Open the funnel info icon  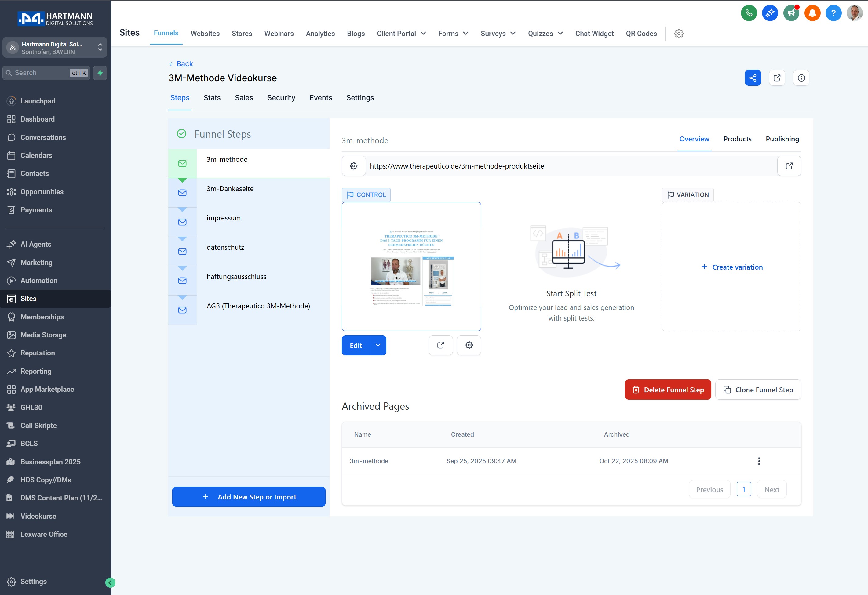coord(801,78)
